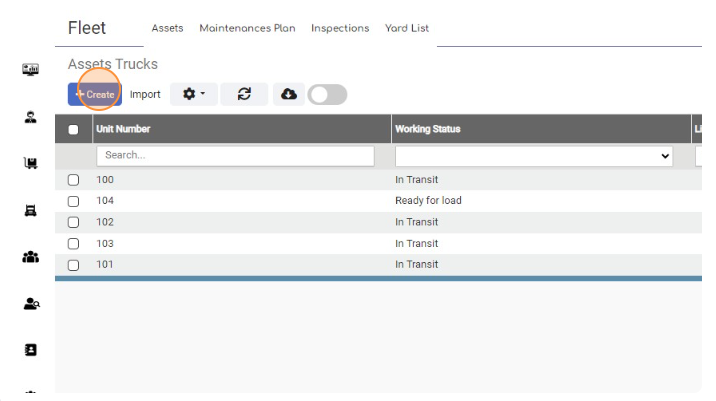716x401 pixels.
Task: Click In Transit status of unit 102
Action: [416, 222]
